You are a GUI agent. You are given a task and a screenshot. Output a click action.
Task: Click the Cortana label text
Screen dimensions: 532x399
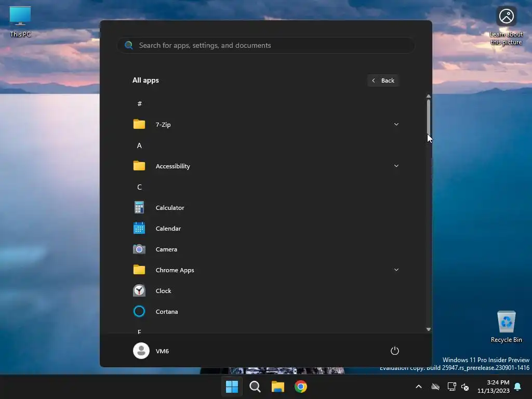(167, 312)
